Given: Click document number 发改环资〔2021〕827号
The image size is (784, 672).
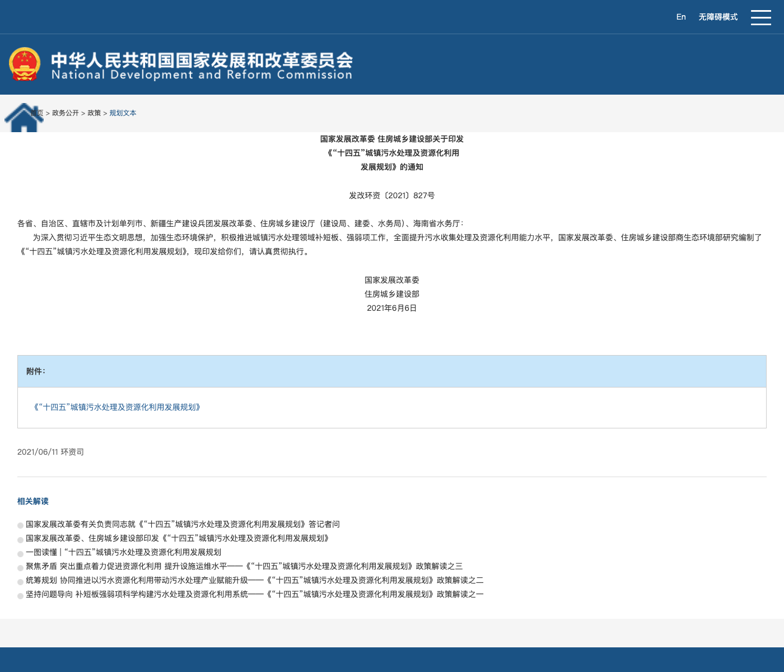Looking at the screenshot, I should [392, 195].
